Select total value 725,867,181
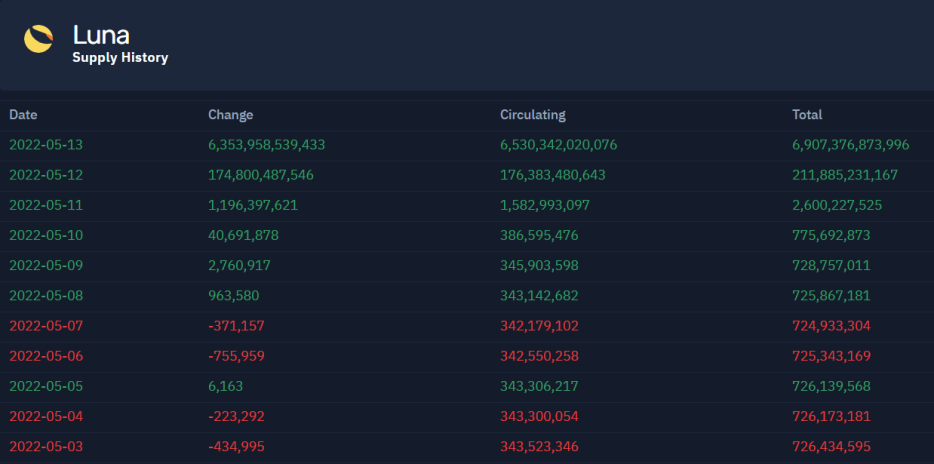934x464 pixels. (x=831, y=296)
